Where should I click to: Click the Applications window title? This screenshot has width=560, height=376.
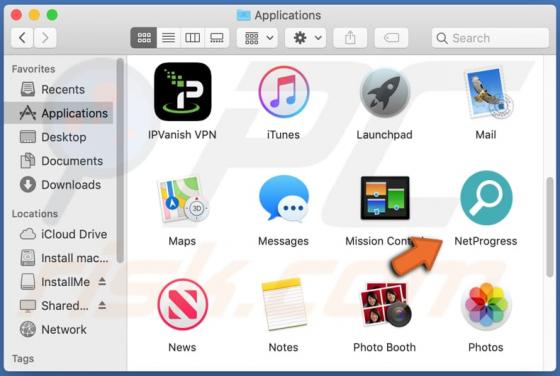[x=288, y=15]
